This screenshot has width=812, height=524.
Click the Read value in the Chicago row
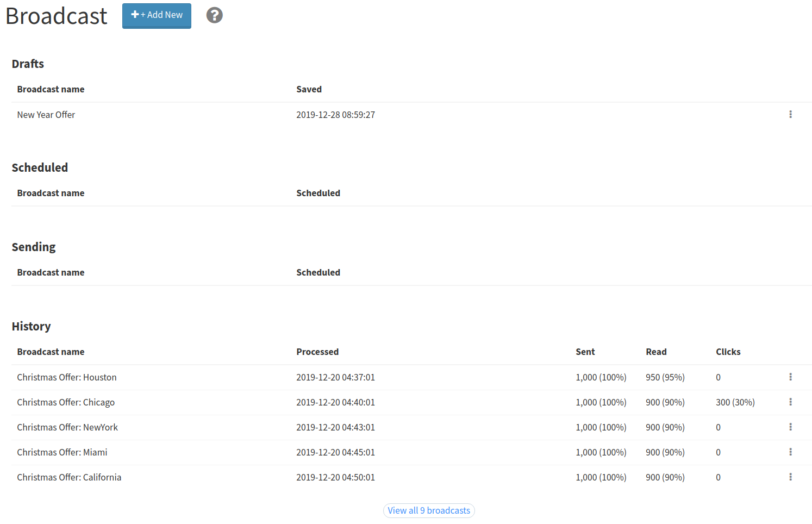coord(665,402)
